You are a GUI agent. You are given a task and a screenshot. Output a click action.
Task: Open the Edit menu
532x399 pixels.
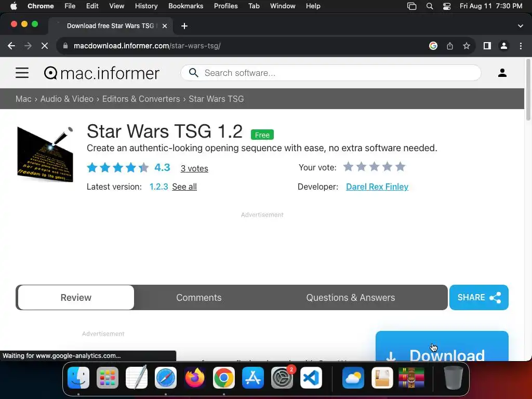coord(92,6)
